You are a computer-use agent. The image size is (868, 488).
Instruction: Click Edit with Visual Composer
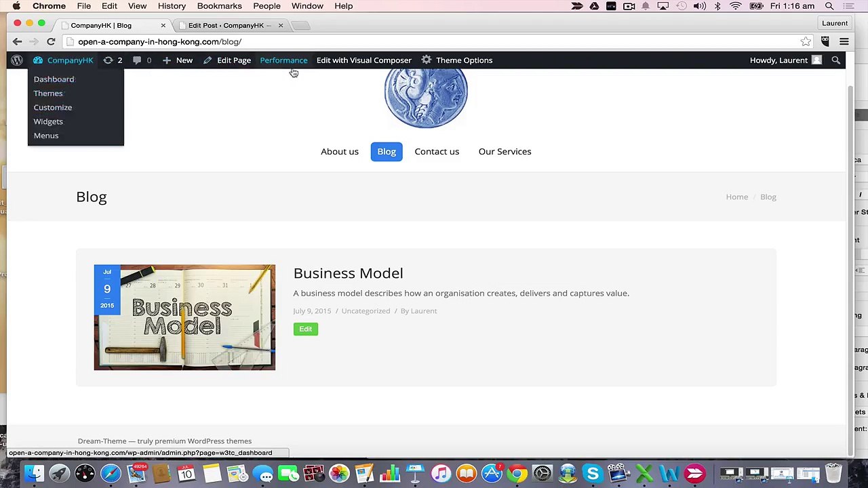click(364, 60)
